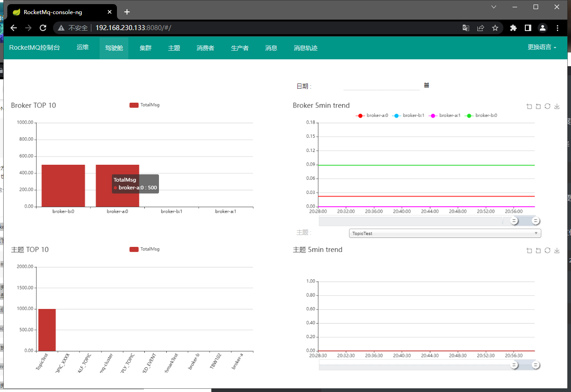Image resolution: width=571 pixels, height=392 pixels.
Task: Save the Broker 5min trend chart as image
Action: 557,106
